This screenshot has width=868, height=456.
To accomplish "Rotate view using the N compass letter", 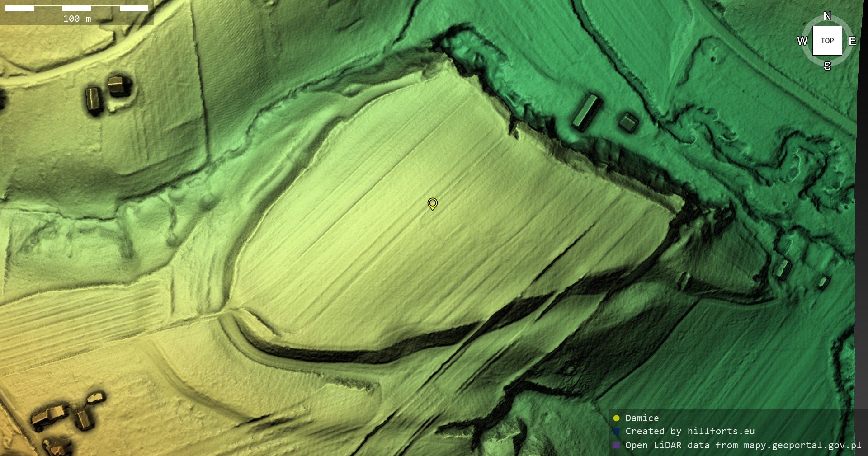I will coord(827,16).
